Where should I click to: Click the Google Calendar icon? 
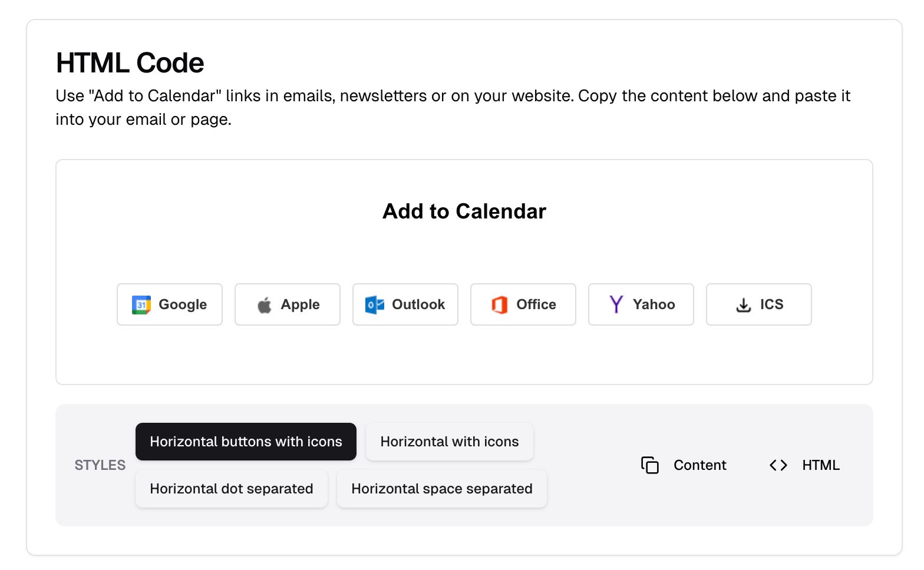140,304
